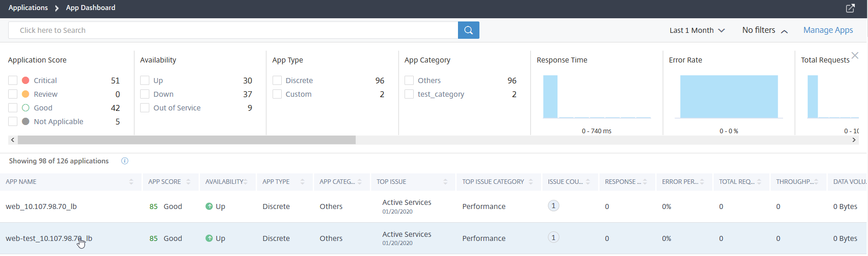Check the Discrete app type filter
The image size is (868, 256).
tap(277, 80)
